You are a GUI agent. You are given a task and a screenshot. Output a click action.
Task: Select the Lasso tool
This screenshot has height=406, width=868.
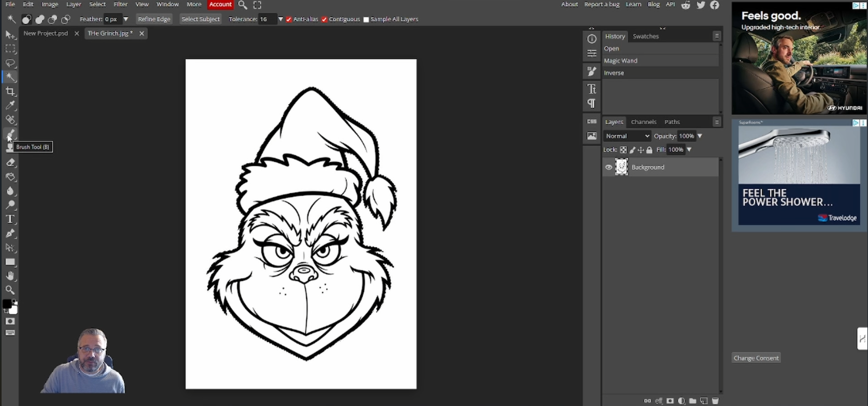10,63
